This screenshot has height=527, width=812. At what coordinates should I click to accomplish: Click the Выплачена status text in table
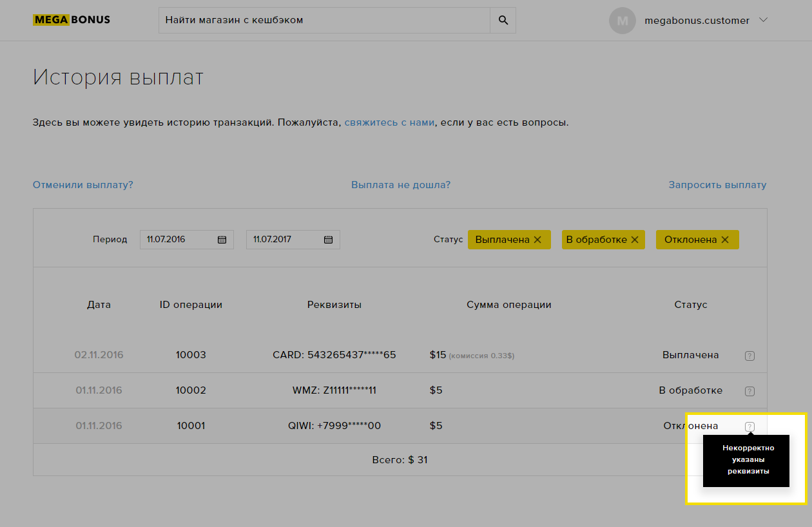tap(691, 355)
